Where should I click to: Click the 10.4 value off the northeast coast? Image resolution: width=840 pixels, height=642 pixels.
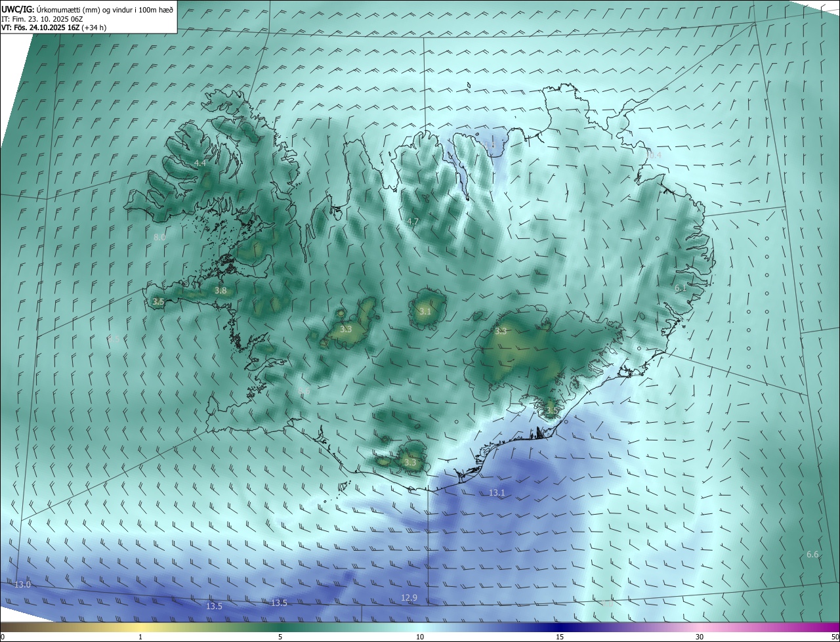tap(653, 155)
